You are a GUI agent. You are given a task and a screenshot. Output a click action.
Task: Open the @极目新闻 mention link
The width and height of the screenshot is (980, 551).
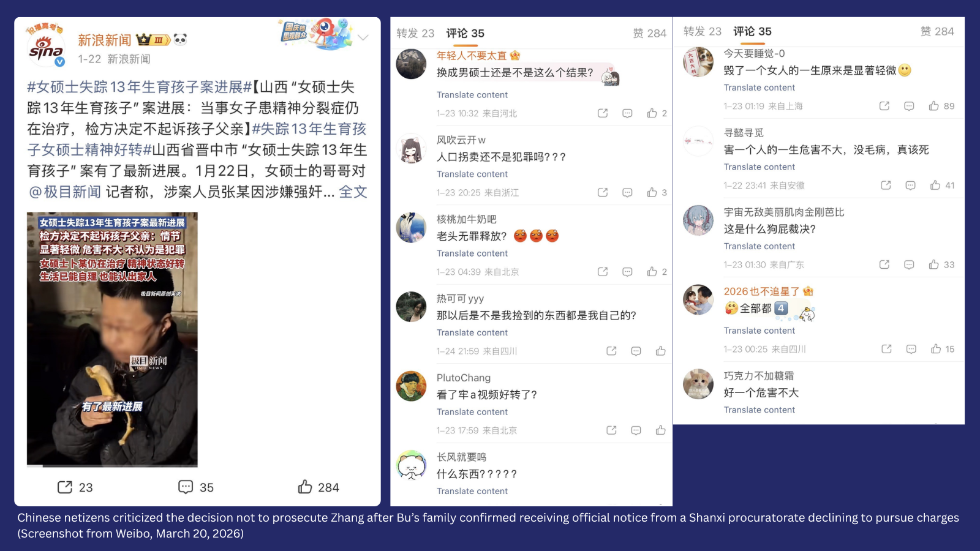pyautogui.click(x=65, y=192)
